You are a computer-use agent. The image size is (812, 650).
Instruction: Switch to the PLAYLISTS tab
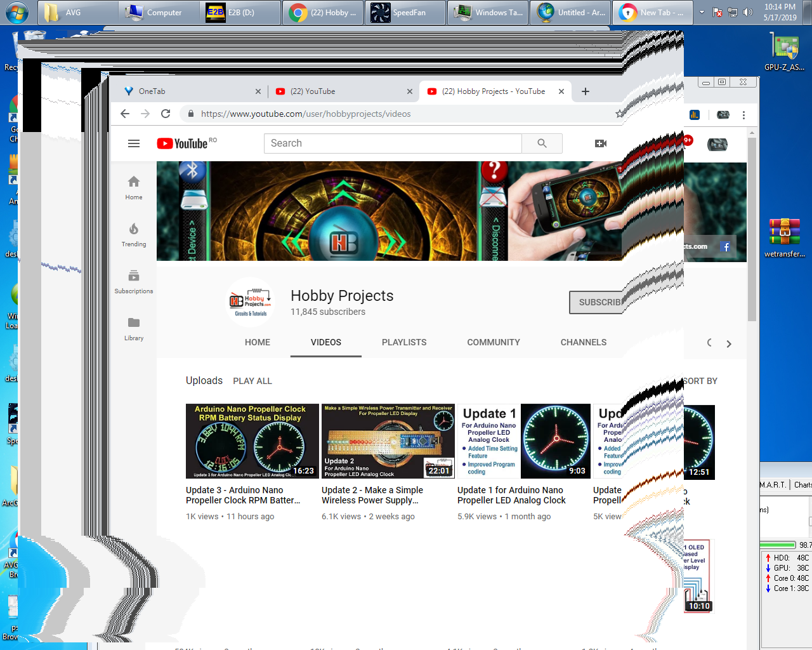pos(404,342)
